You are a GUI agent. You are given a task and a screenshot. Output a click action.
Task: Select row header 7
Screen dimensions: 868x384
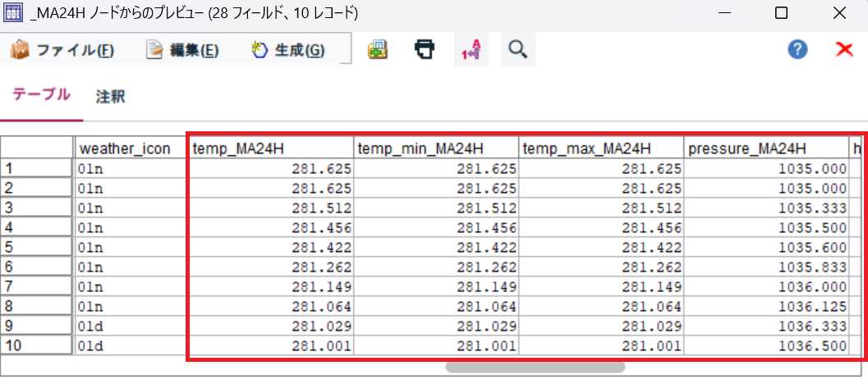coord(36,287)
